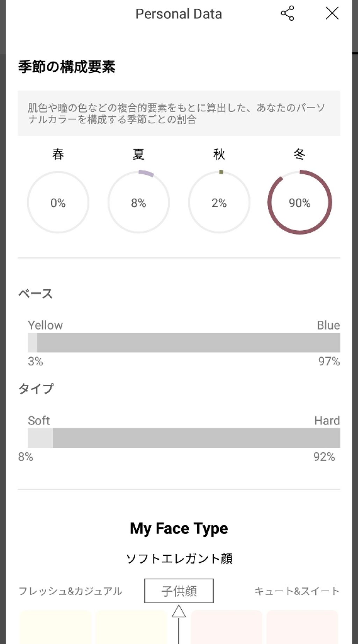
Task: Open details for the 冬 90% chart
Action: point(299,202)
